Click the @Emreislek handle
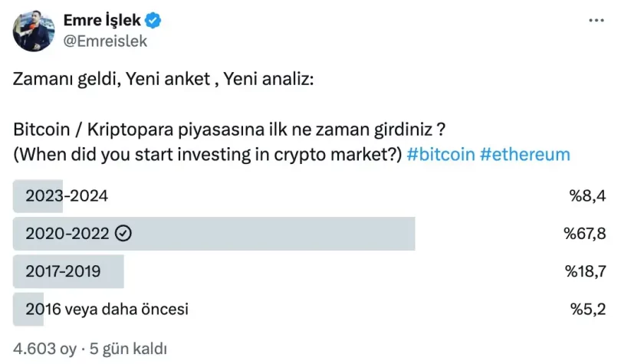The width and height of the screenshot is (621, 364). 105,41
